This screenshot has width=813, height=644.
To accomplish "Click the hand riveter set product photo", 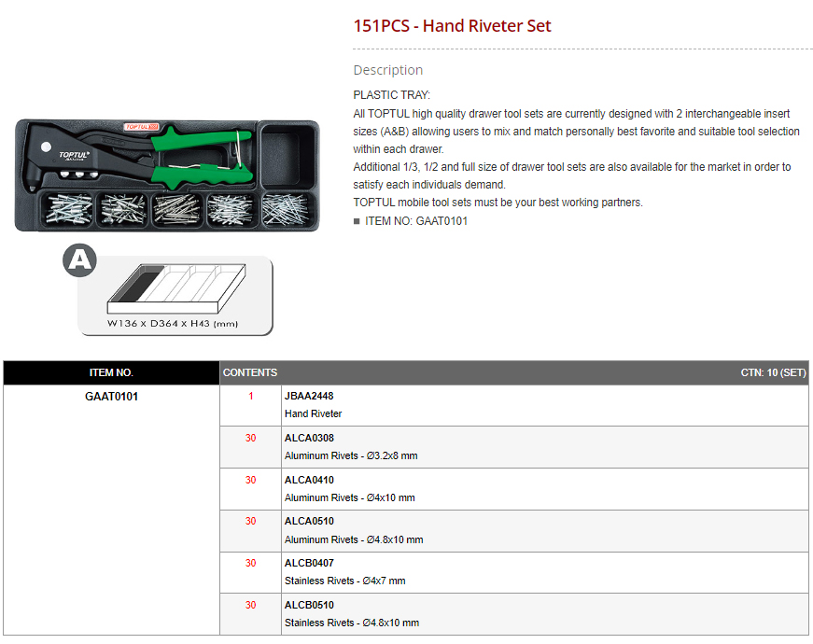I will 167,175.
